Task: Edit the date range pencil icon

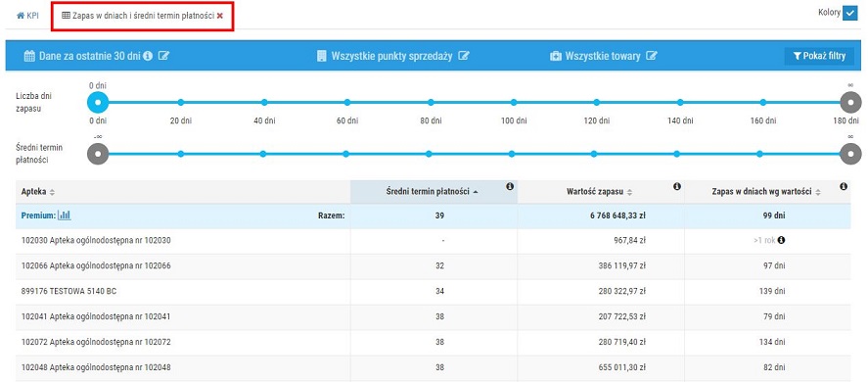Action: coord(163,56)
